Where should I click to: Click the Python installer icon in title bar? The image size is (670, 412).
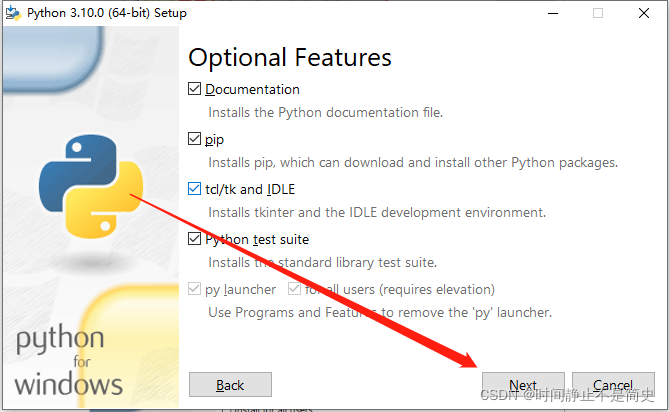click(13, 13)
